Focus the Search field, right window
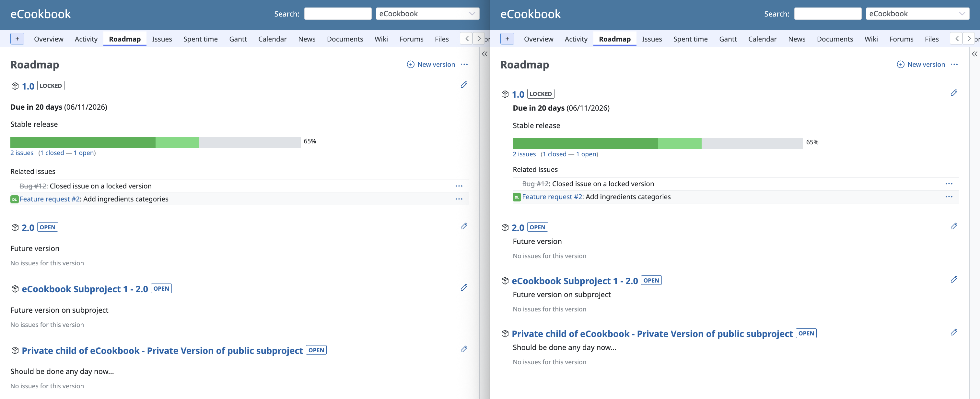980x399 pixels. click(828, 14)
